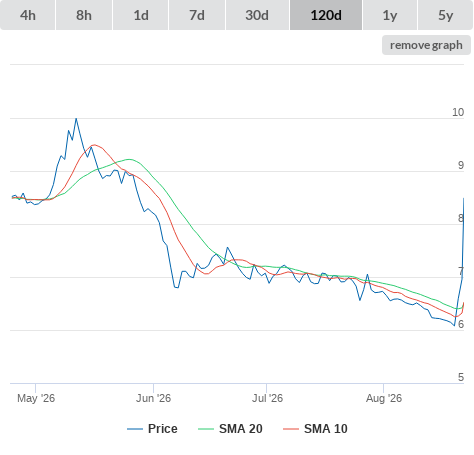Click the Aug '26 axis label
The image size is (474, 455).
click(x=384, y=398)
